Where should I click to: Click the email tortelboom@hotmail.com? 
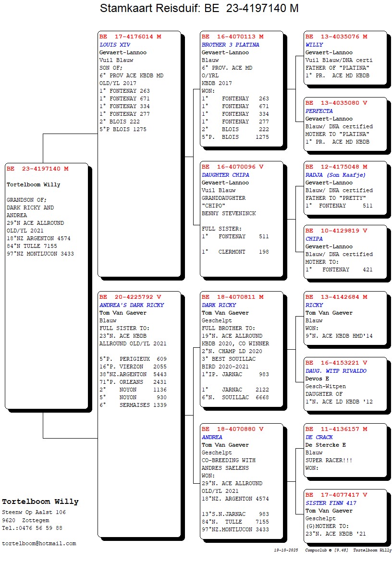39,543
